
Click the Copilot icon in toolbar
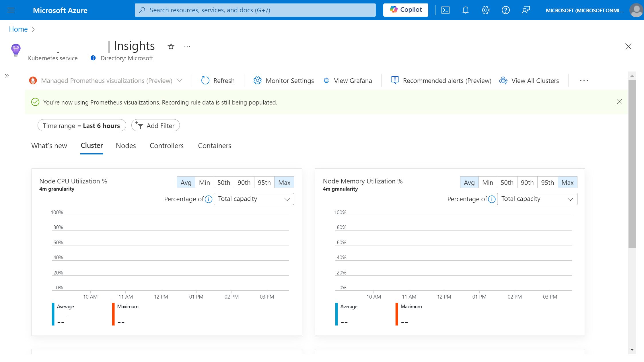point(405,10)
